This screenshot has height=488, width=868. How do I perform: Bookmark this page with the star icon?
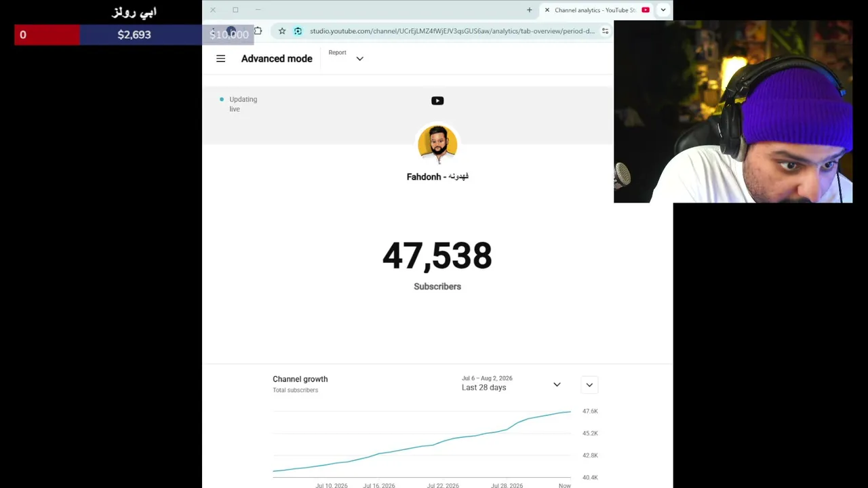(282, 31)
